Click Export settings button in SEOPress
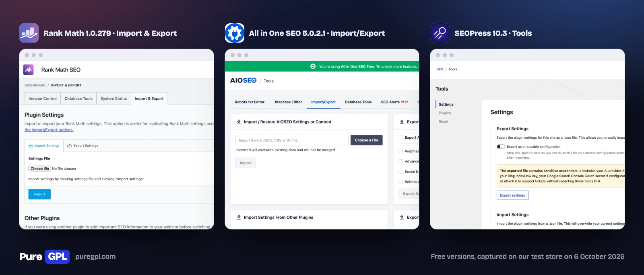644x275 pixels. point(512,195)
